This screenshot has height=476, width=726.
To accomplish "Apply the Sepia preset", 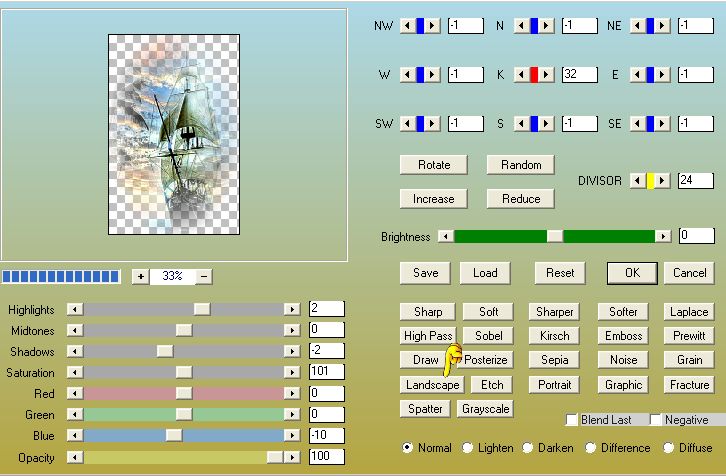I will click(554, 360).
